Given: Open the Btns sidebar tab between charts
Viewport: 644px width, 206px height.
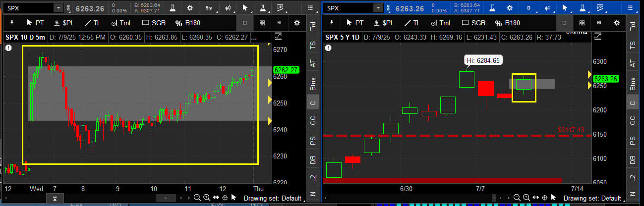Looking at the screenshot, I should tap(313, 84).
